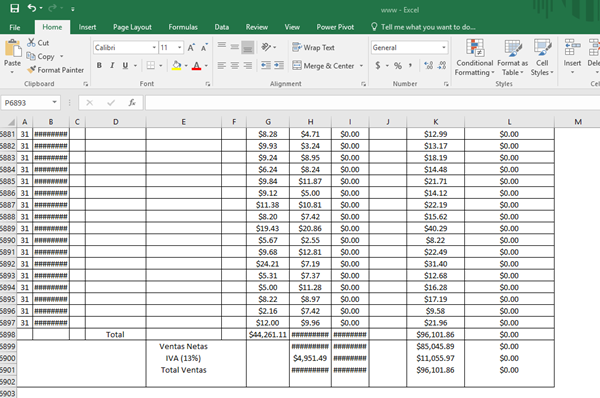Image resolution: width=600 pixels, height=398 pixels.
Task: Click the Increase Font Size icon
Action: (191, 47)
